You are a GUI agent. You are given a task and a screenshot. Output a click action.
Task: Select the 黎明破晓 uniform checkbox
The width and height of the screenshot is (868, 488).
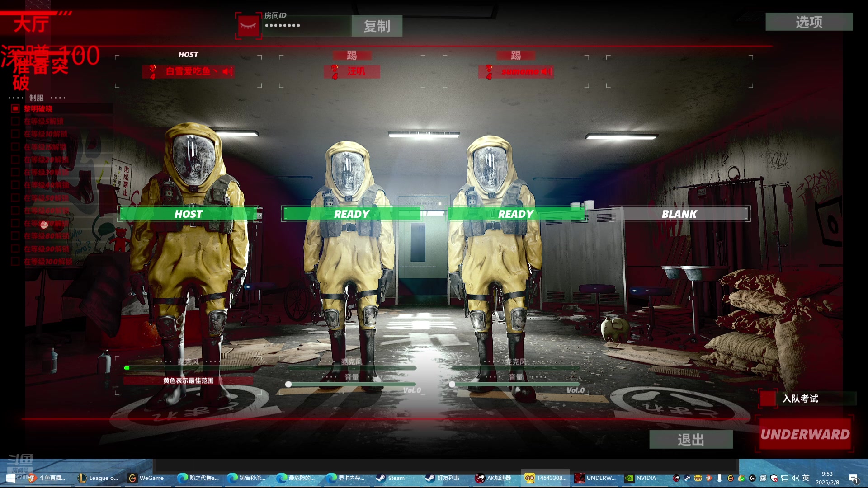(x=15, y=108)
